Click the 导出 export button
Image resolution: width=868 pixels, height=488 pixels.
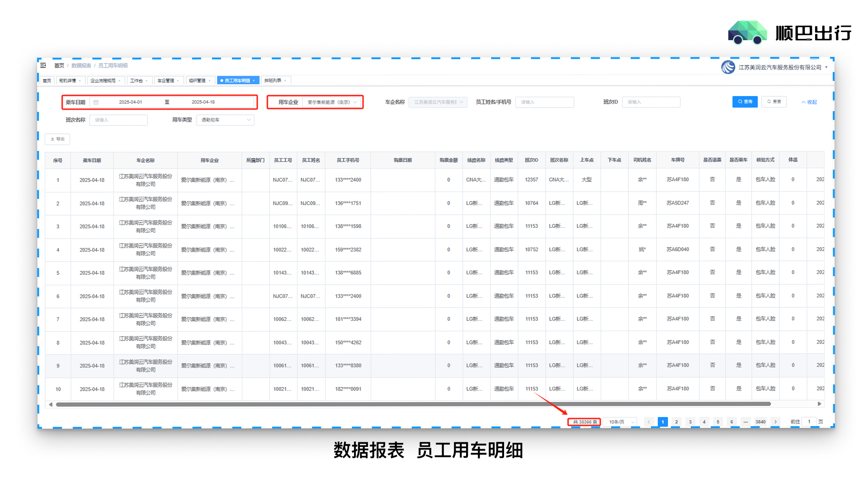pyautogui.click(x=57, y=139)
